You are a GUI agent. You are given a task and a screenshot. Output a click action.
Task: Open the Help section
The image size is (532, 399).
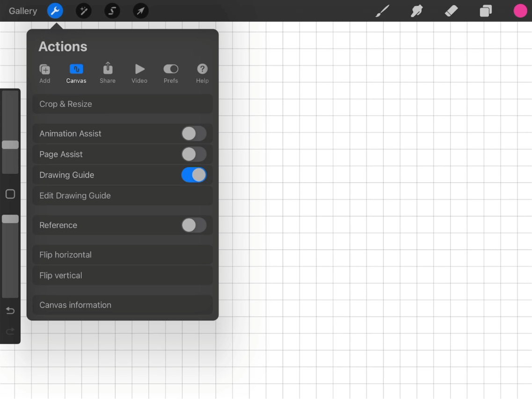(202, 73)
